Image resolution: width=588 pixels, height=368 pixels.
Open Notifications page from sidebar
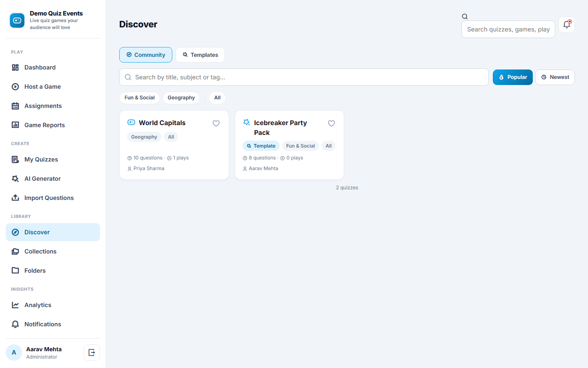pos(53,324)
